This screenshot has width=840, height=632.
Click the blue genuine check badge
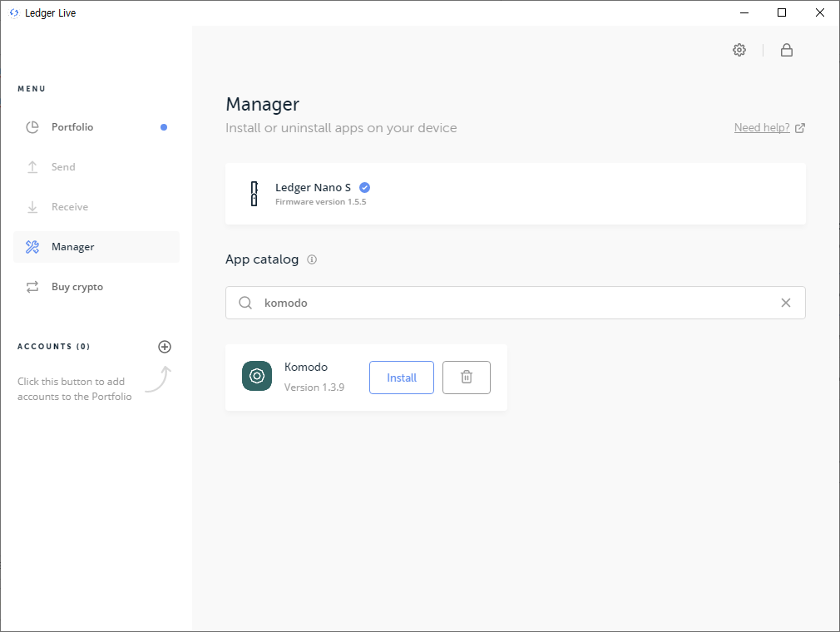[365, 187]
